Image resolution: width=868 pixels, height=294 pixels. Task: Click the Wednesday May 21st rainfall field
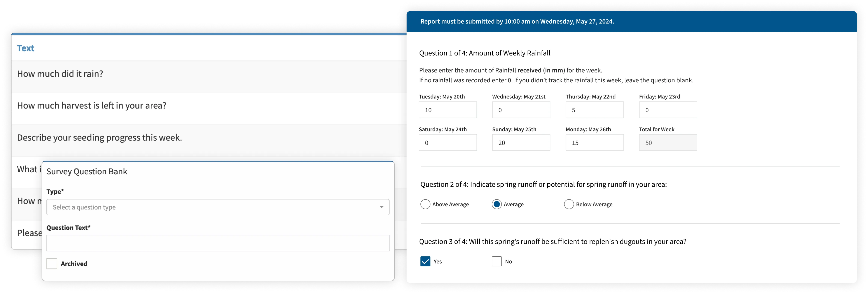pos(521,109)
